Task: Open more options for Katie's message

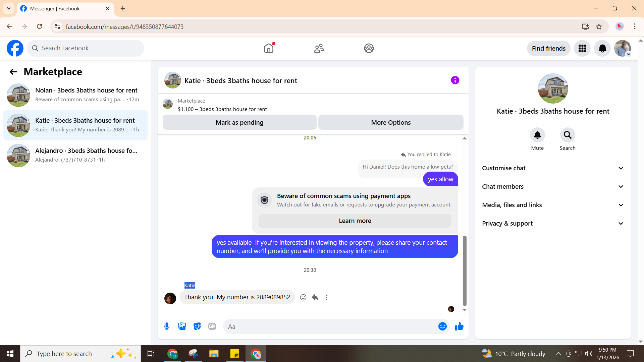Action: 327,297
